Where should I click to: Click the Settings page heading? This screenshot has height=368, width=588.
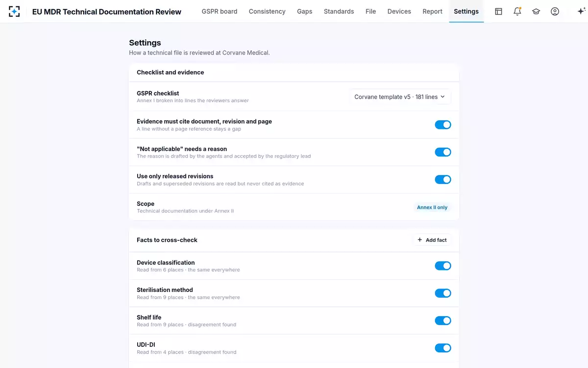pos(145,43)
